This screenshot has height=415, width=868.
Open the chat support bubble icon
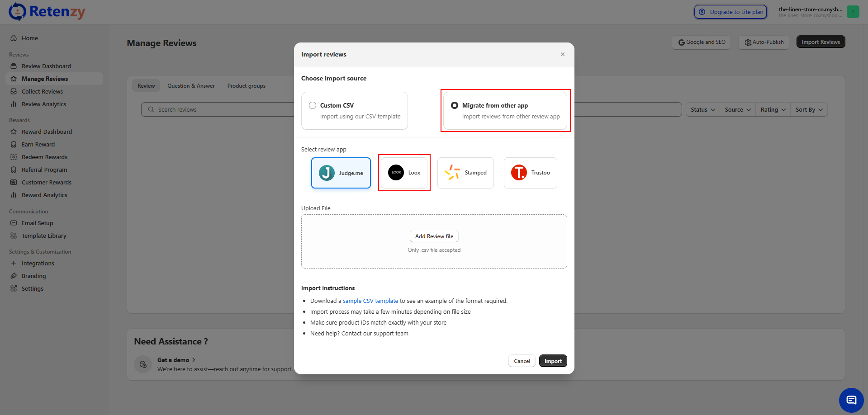[x=851, y=400]
